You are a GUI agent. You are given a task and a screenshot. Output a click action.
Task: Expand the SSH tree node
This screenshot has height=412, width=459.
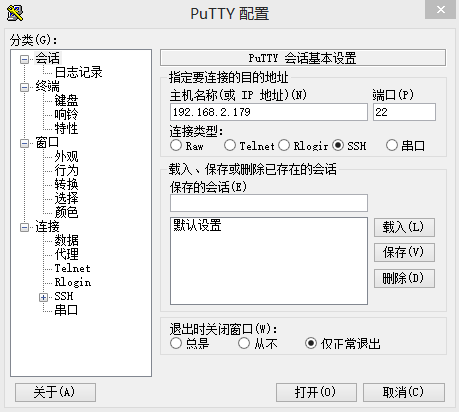click(43, 297)
